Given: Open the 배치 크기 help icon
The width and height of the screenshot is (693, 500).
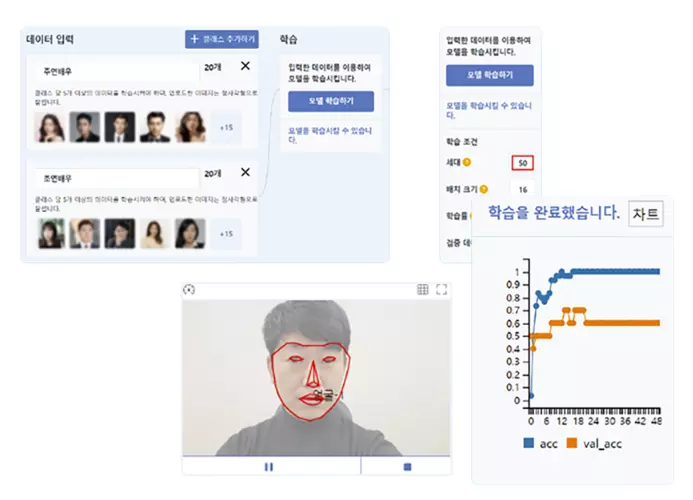Looking at the screenshot, I should (484, 189).
